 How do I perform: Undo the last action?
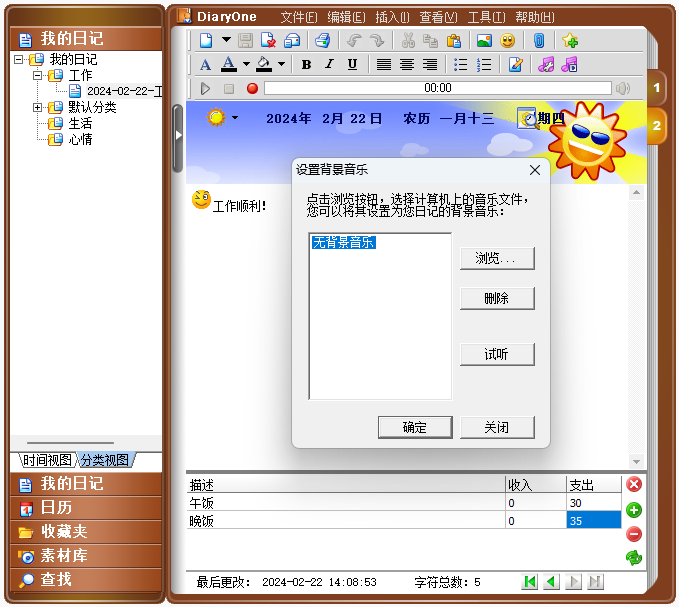click(354, 40)
